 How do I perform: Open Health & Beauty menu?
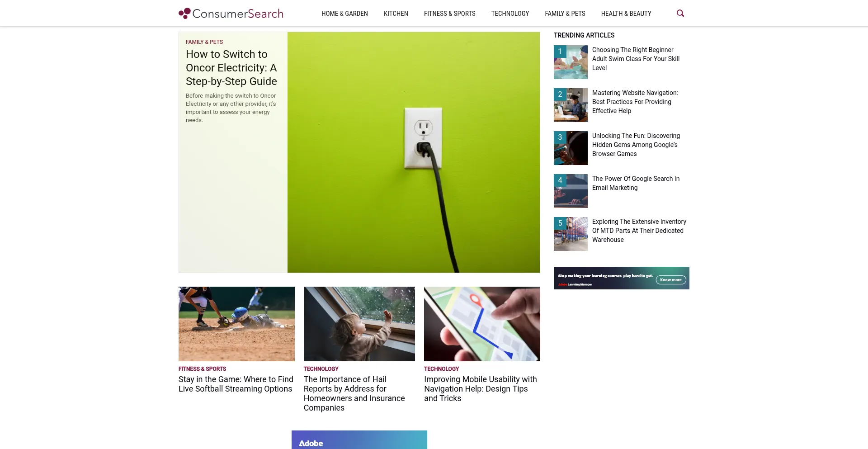626,14
